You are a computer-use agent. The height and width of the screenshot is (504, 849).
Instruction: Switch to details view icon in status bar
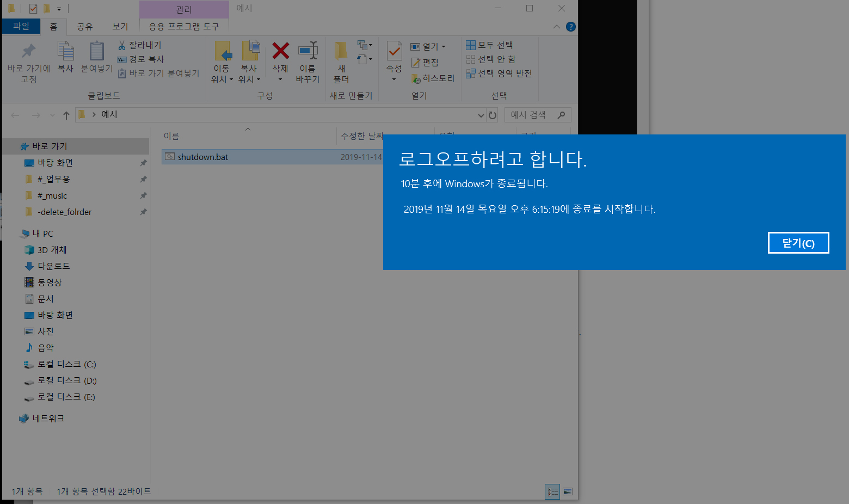coord(552,491)
